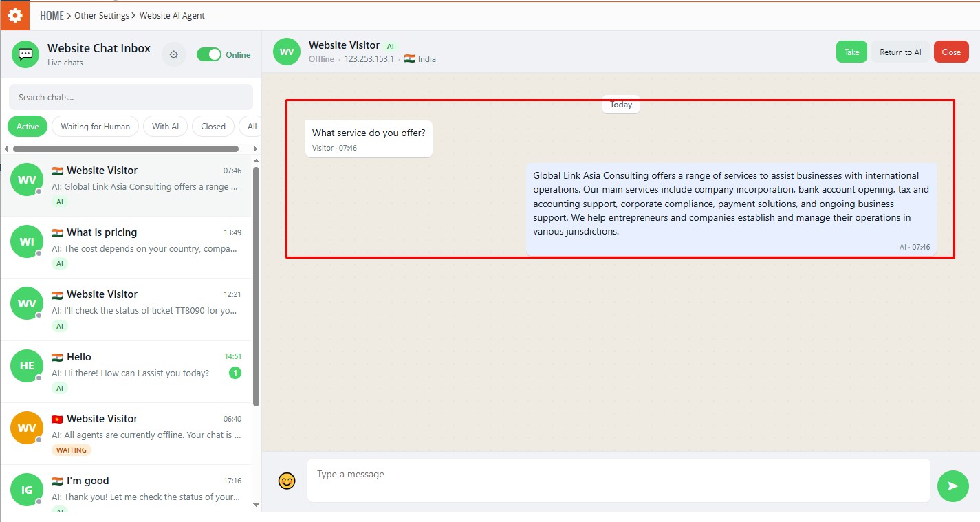Click the Type a message input
The width and height of the screenshot is (980, 522).
[618, 480]
